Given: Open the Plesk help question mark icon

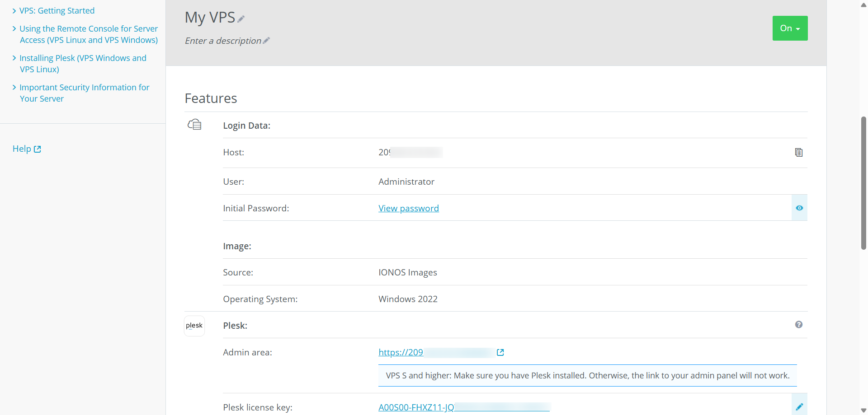Looking at the screenshot, I should point(799,325).
